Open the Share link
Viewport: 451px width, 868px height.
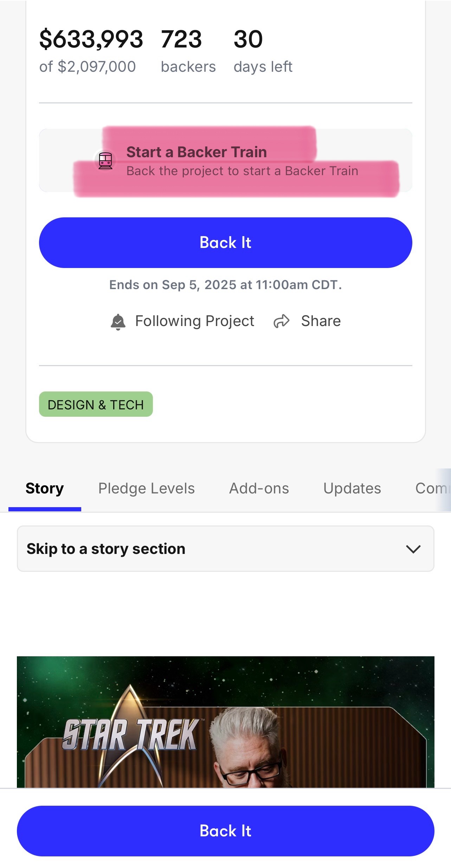[x=307, y=321]
